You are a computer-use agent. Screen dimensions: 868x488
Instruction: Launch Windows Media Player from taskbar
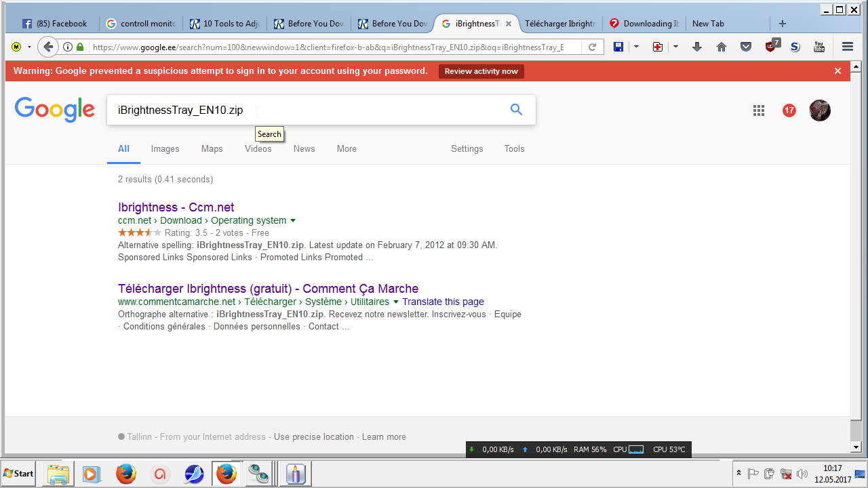point(92,473)
